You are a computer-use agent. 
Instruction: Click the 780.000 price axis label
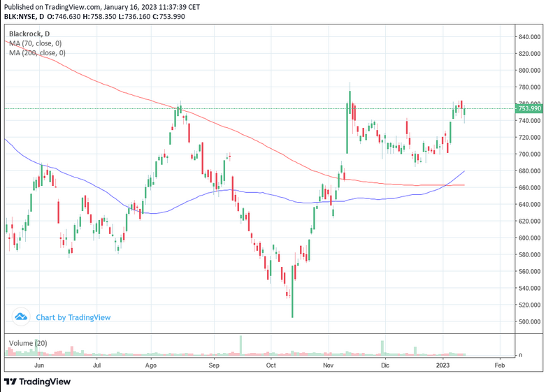[529, 87]
